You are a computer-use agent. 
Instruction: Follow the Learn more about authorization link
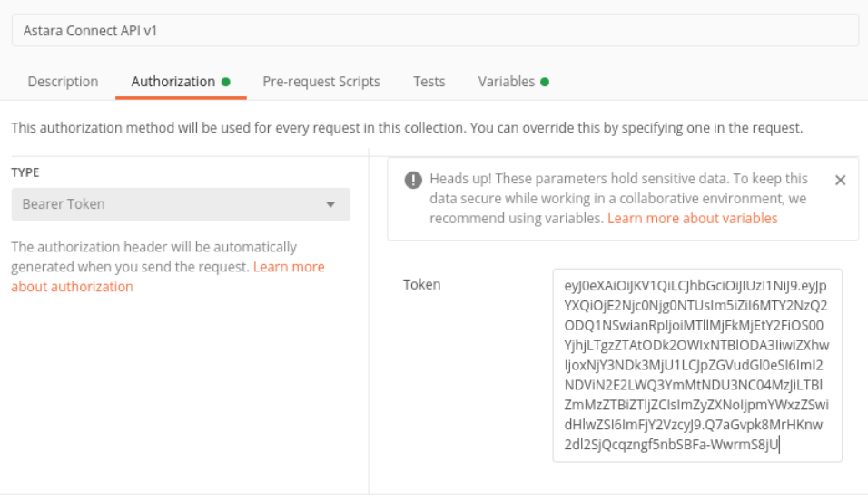(73, 287)
